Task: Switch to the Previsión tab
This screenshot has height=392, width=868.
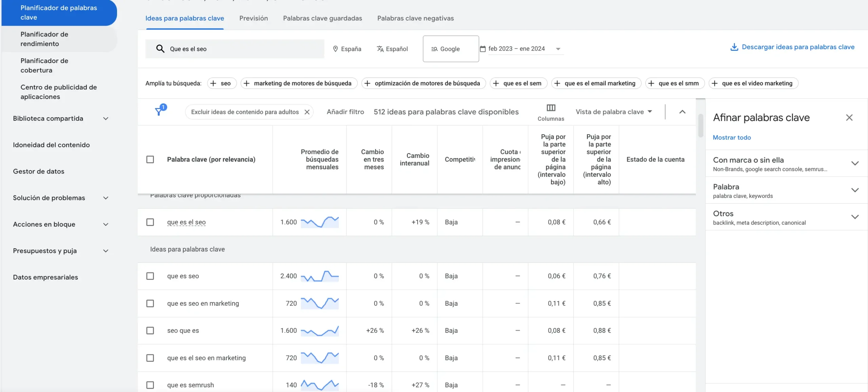Action: [x=253, y=18]
